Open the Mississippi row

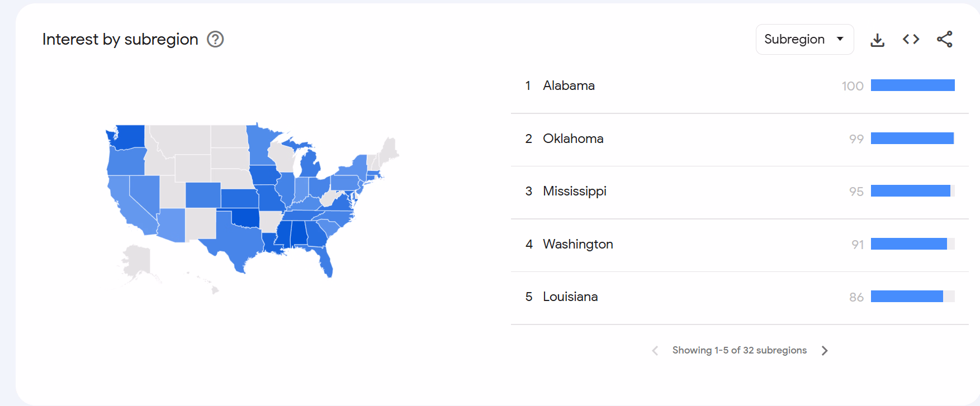(740, 192)
